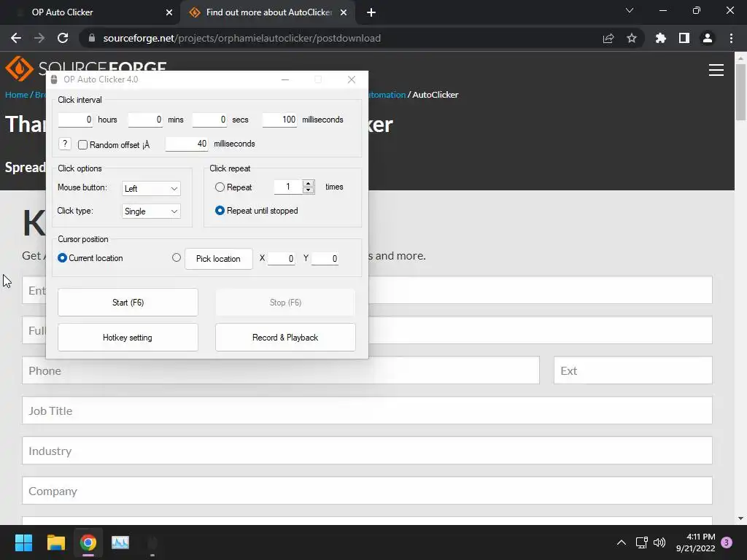
Task: Click the Phone input field
Action: click(x=281, y=370)
